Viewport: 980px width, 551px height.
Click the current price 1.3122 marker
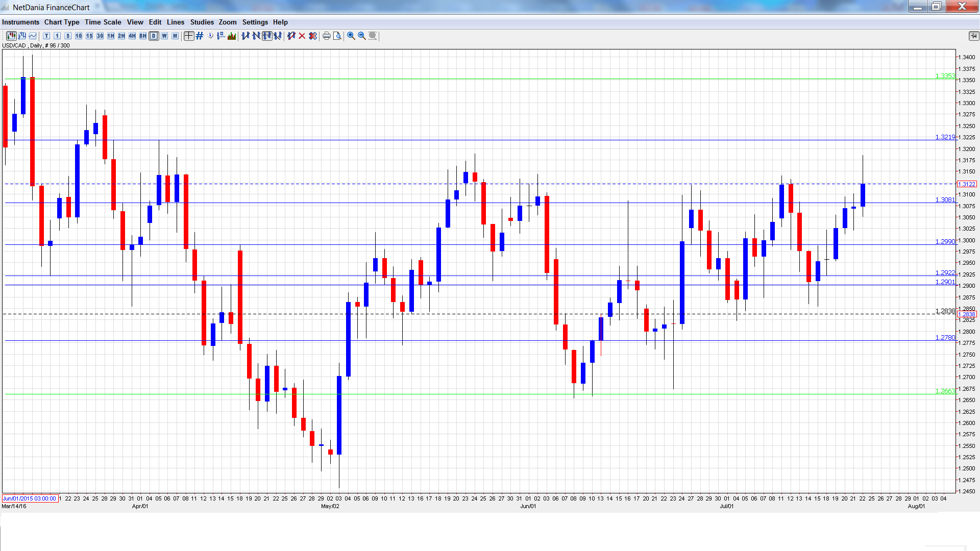click(x=967, y=184)
